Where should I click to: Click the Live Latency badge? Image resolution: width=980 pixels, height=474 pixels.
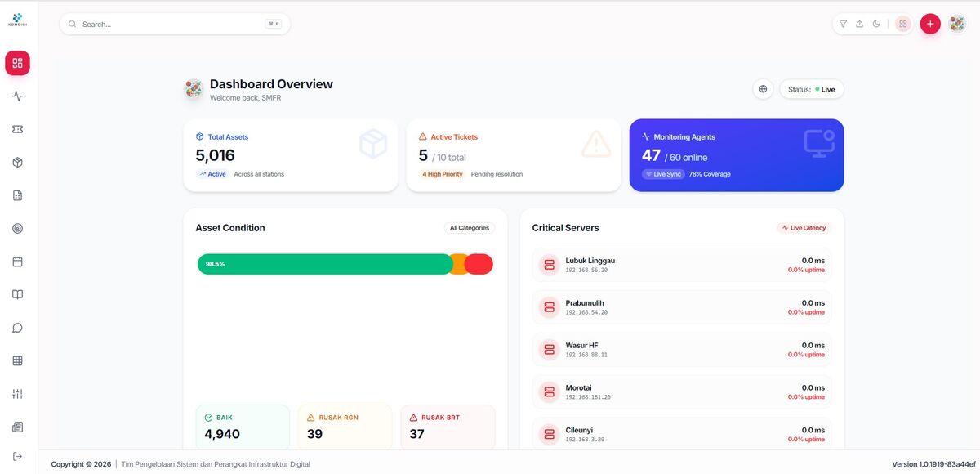click(804, 228)
